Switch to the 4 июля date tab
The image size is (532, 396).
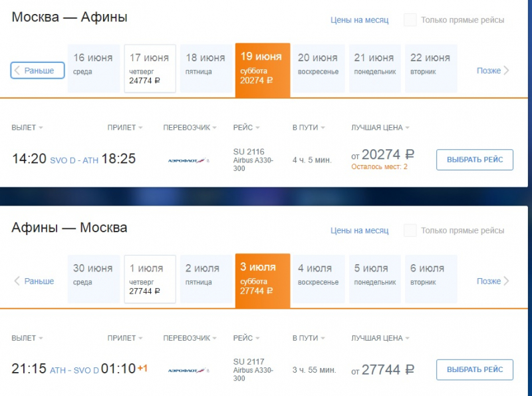click(319, 279)
